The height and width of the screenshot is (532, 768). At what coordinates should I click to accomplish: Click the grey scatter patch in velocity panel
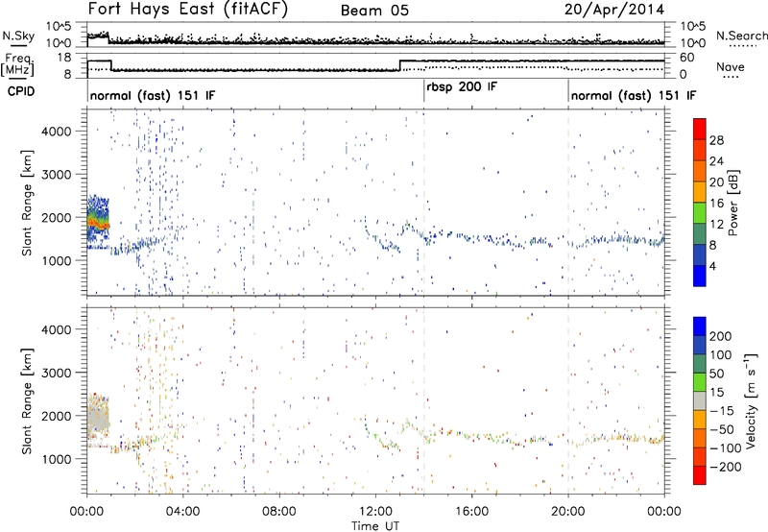[x=98, y=419]
